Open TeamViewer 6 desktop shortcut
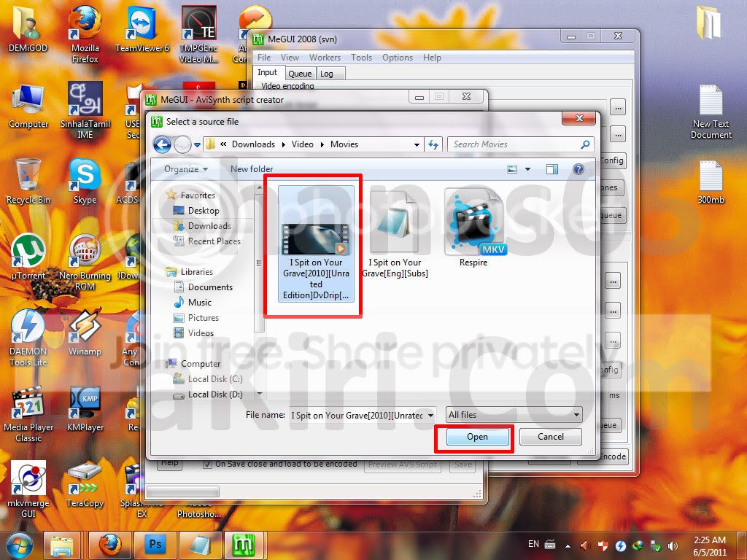This screenshot has height=560, width=747. 142,29
